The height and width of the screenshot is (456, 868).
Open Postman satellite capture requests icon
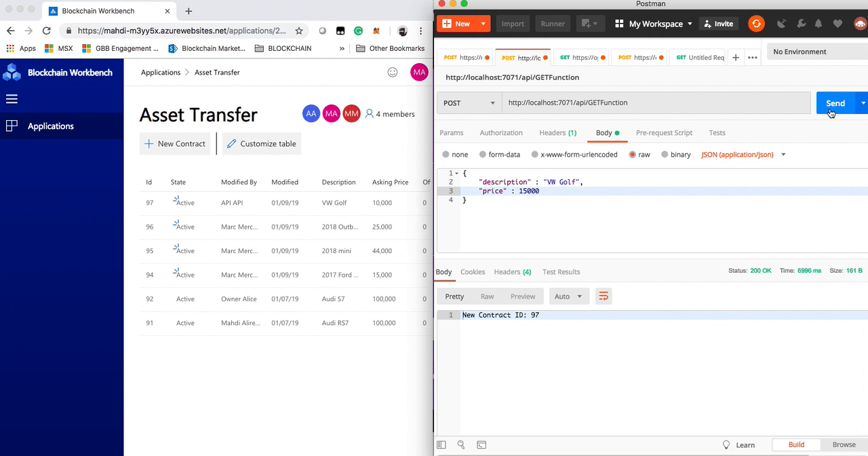click(x=781, y=24)
